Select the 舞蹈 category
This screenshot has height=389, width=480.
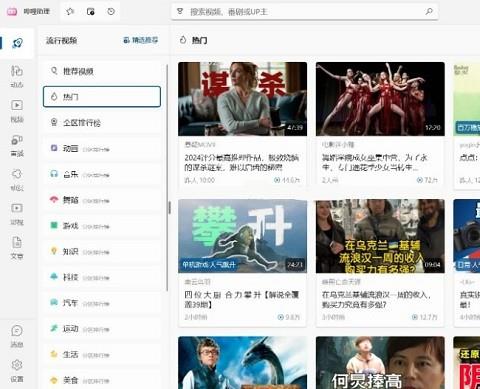click(102, 200)
